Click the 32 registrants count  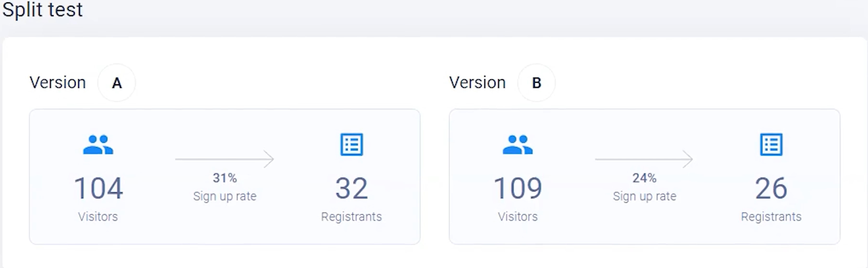point(351,188)
